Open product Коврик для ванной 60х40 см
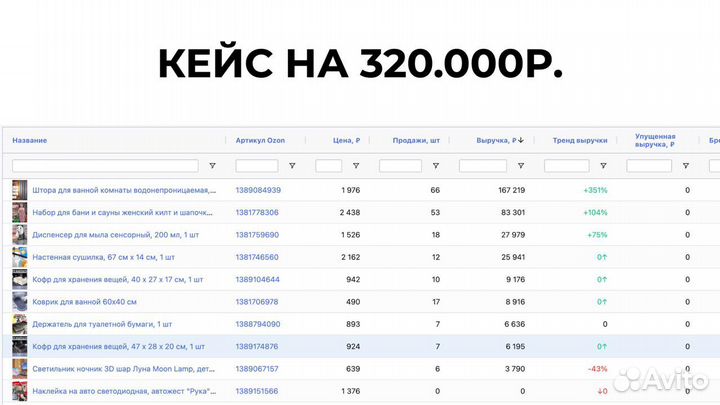Image resolution: width=720 pixels, height=405 pixels. pyautogui.click(x=84, y=302)
